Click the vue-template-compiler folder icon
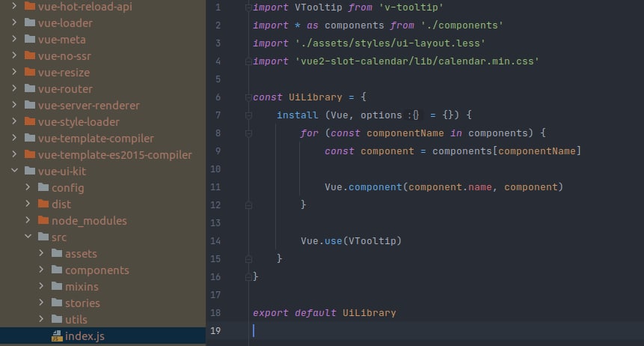 point(30,137)
